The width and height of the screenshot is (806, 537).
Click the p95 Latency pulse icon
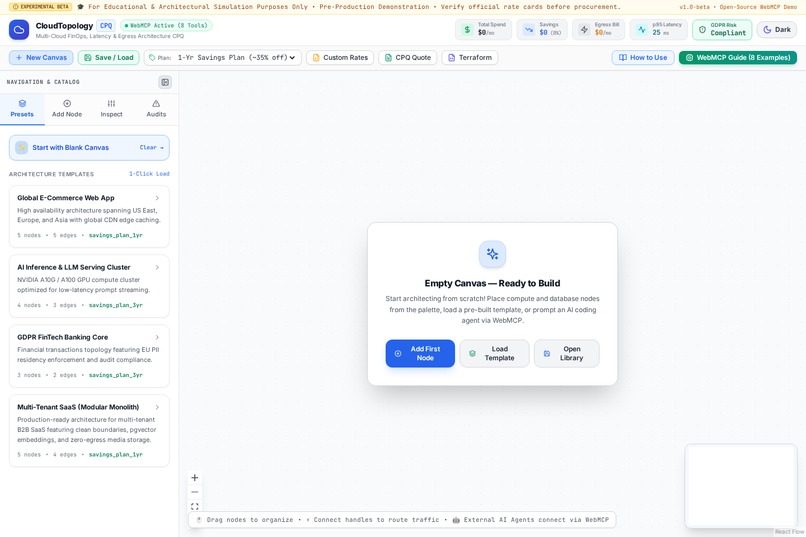click(x=642, y=30)
